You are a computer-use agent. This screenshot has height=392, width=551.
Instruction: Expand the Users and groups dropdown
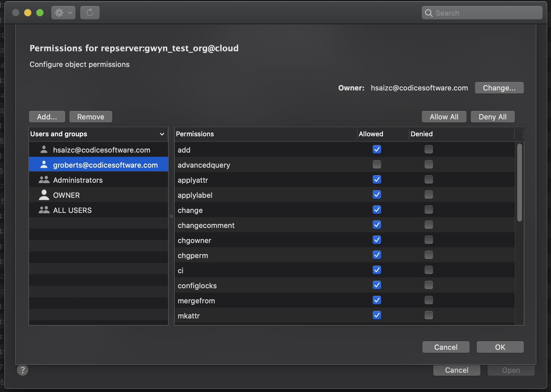click(x=162, y=134)
